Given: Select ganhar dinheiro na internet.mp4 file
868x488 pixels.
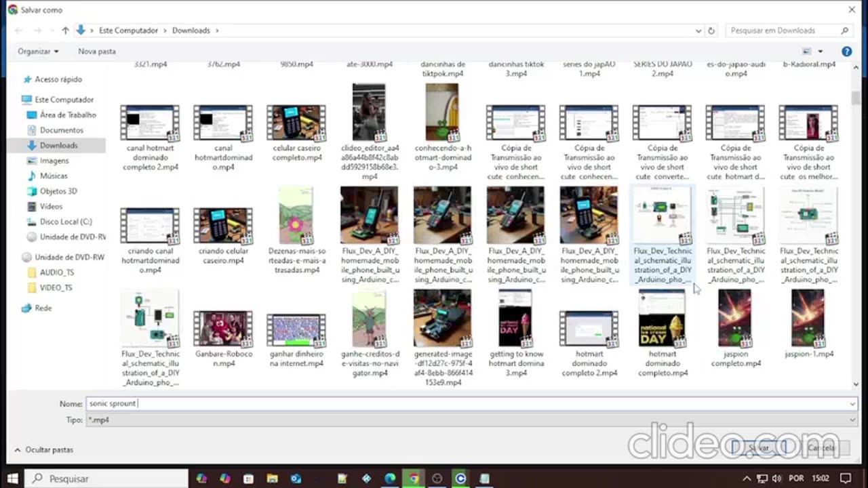Looking at the screenshot, I should (296, 340).
